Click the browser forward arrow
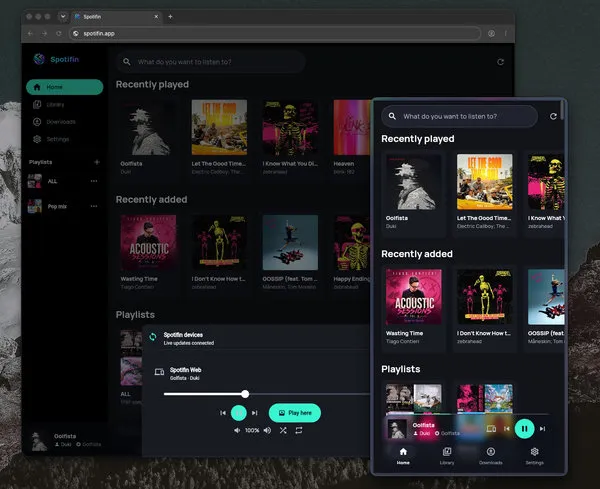The width and height of the screenshot is (600, 489). 44,34
